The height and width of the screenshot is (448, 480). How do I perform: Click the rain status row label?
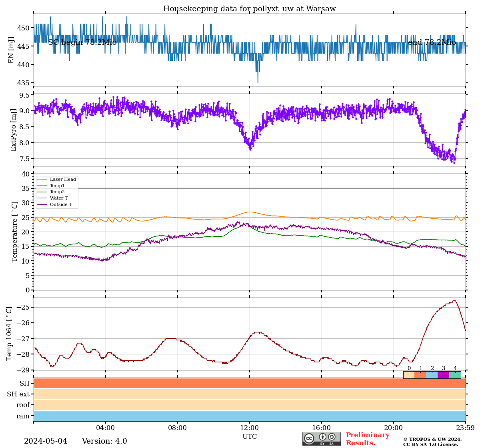pyautogui.click(x=23, y=416)
